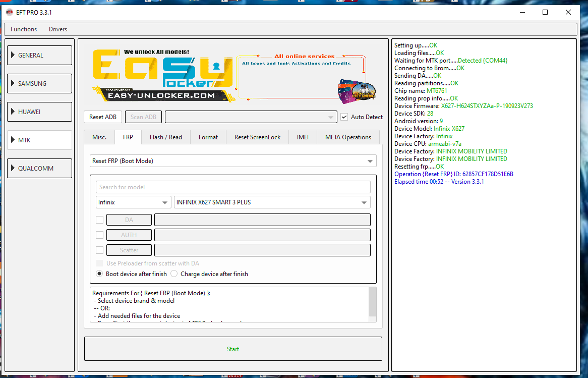Click the Scatter browse button
Viewport: 588px width, 378px height.
[129, 250]
